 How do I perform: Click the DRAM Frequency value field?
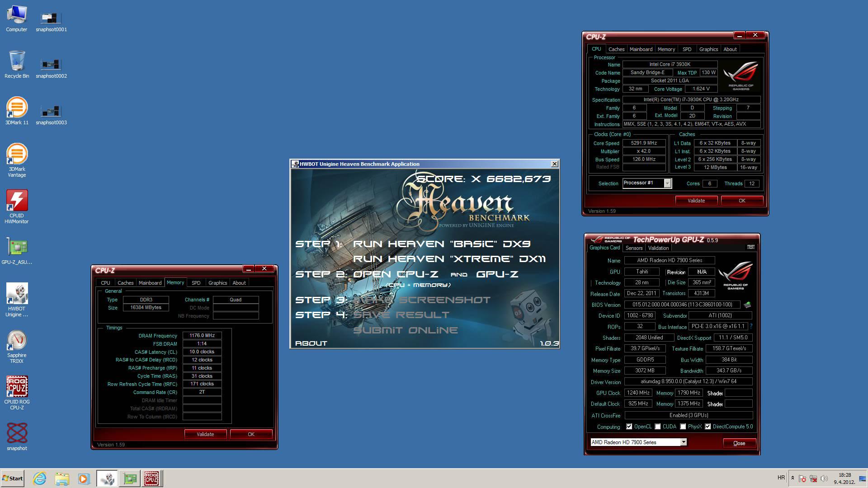click(202, 336)
